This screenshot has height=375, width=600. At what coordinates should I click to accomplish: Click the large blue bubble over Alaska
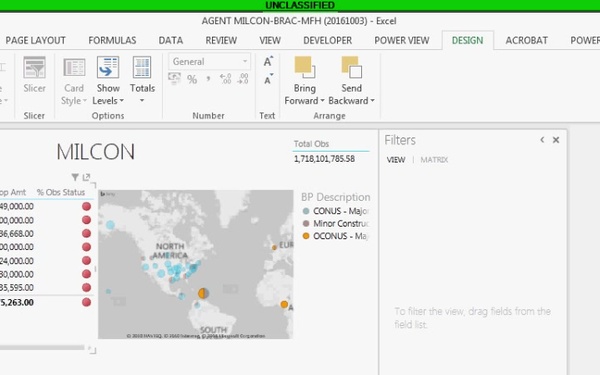coord(110,225)
